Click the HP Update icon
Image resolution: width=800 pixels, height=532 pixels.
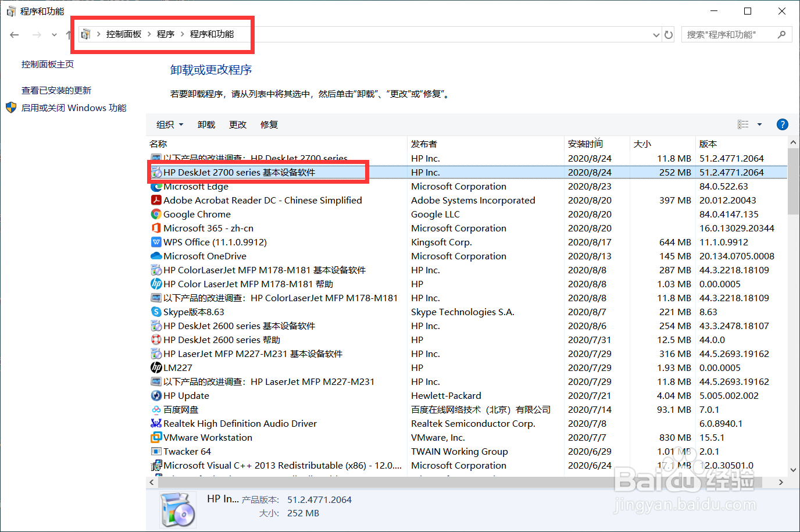(155, 396)
